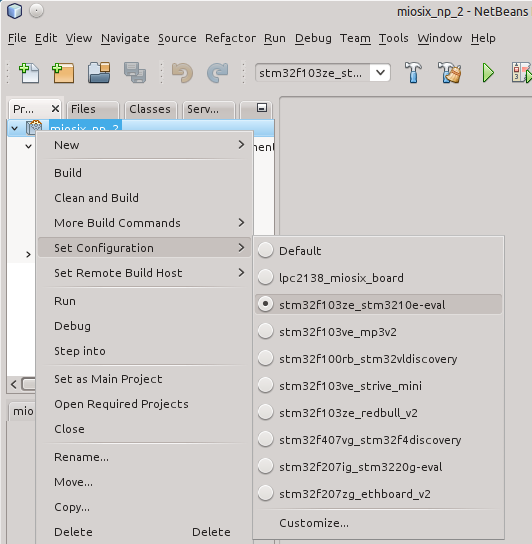
Task: Select stm32f103ve_mp3v2 configuration
Action: point(266,331)
